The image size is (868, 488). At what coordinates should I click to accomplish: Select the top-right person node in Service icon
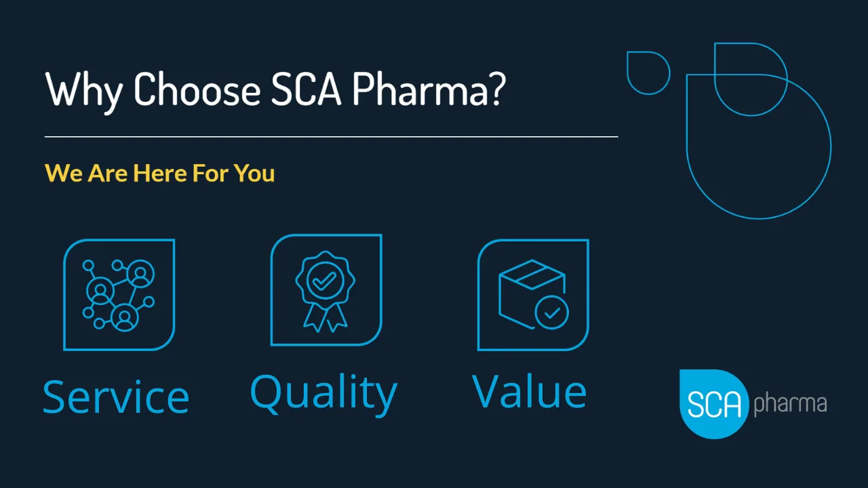[x=140, y=274]
